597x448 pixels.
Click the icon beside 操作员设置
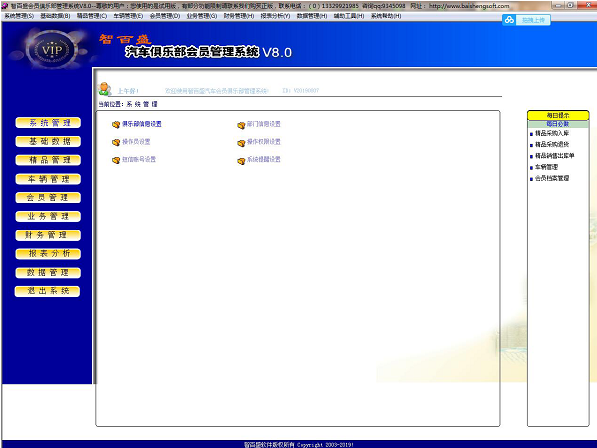pyautogui.click(x=116, y=142)
